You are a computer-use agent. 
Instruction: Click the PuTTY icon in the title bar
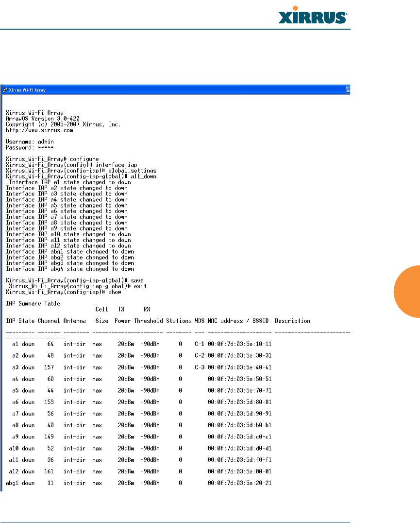5,90
